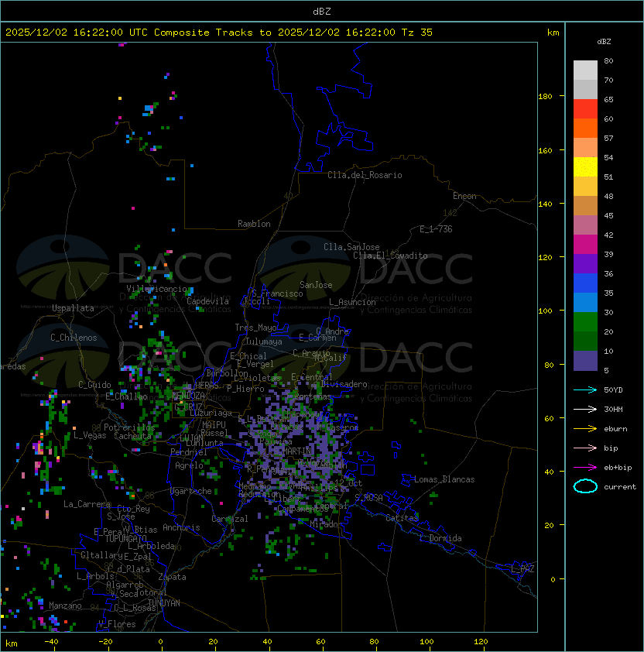Click the 'Capdevila' map label
This screenshot has height=652, width=644.
pyautogui.click(x=208, y=301)
